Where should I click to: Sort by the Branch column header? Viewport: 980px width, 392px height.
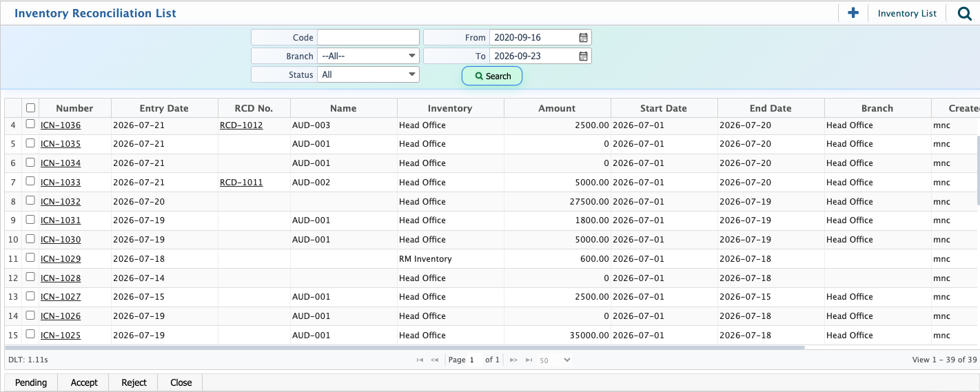pos(877,108)
